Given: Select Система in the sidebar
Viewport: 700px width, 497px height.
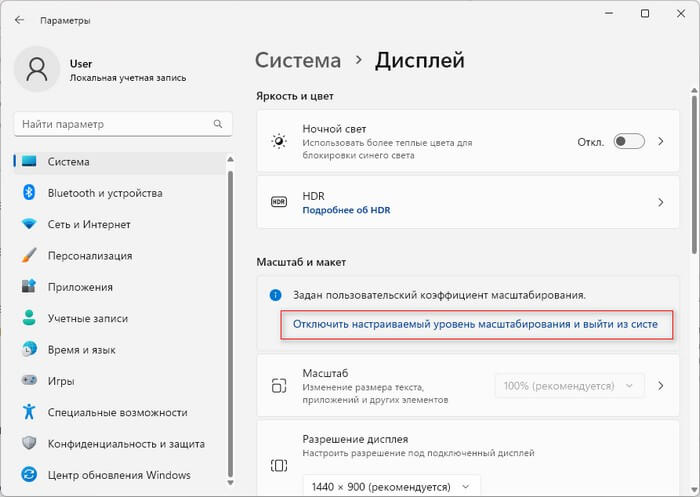Looking at the screenshot, I should [x=120, y=162].
